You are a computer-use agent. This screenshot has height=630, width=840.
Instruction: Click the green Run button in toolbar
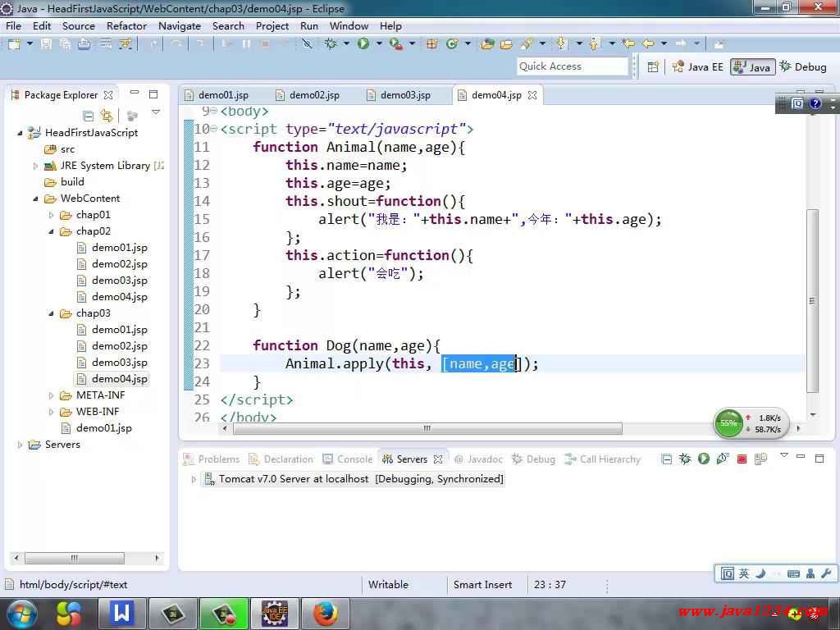click(363, 43)
